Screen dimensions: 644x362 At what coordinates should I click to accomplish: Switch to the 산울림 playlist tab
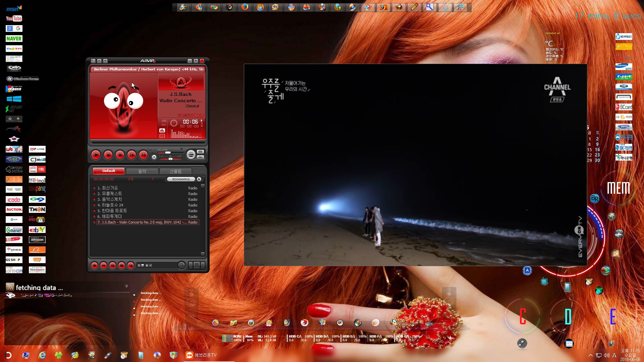pyautogui.click(x=175, y=171)
